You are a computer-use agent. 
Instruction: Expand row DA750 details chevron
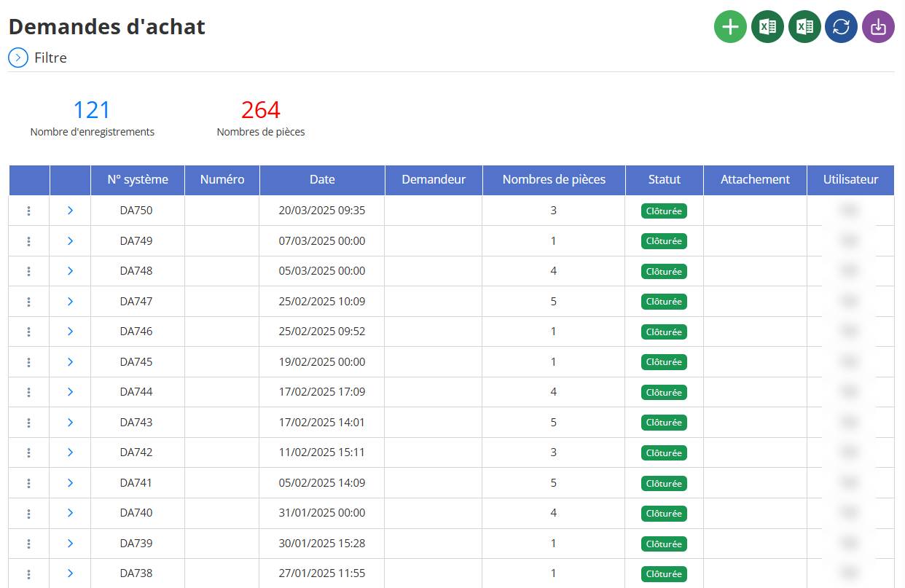coord(70,211)
